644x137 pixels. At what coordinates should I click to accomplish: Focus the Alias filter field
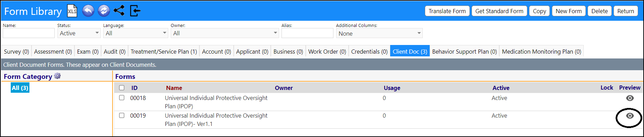pos(307,33)
